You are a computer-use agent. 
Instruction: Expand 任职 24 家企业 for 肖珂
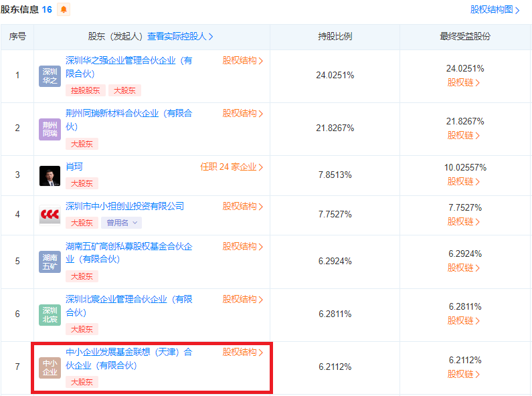(x=232, y=167)
